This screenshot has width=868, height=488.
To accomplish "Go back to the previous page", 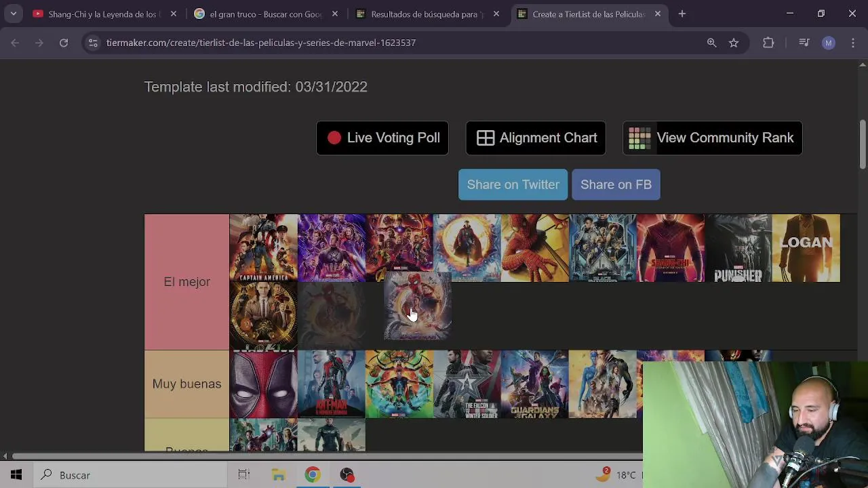I will pyautogui.click(x=15, y=43).
